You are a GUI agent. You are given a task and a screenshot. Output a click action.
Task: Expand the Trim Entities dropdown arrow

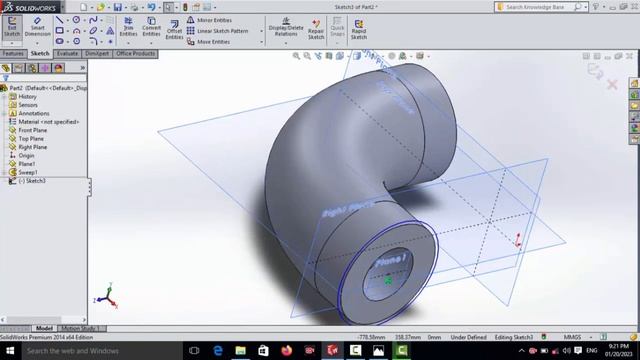click(x=128, y=42)
